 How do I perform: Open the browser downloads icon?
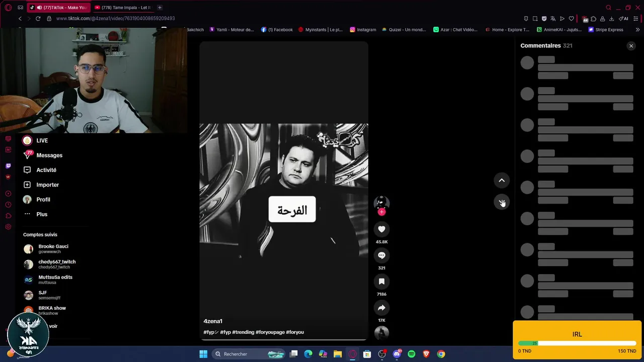(611, 19)
